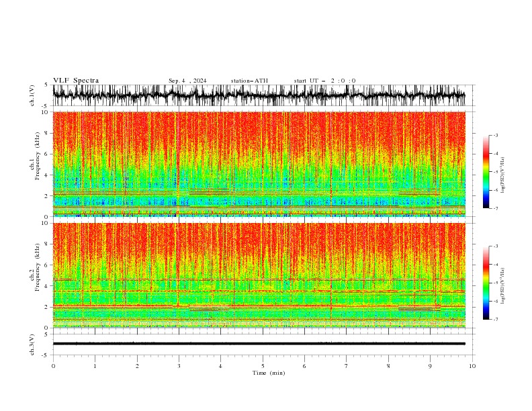This screenshot has width=532, height=411.
Task: Click the "ch.2 Frequency (kHz)" axis label
Action: pyautogui.click(x=35, y=267)
